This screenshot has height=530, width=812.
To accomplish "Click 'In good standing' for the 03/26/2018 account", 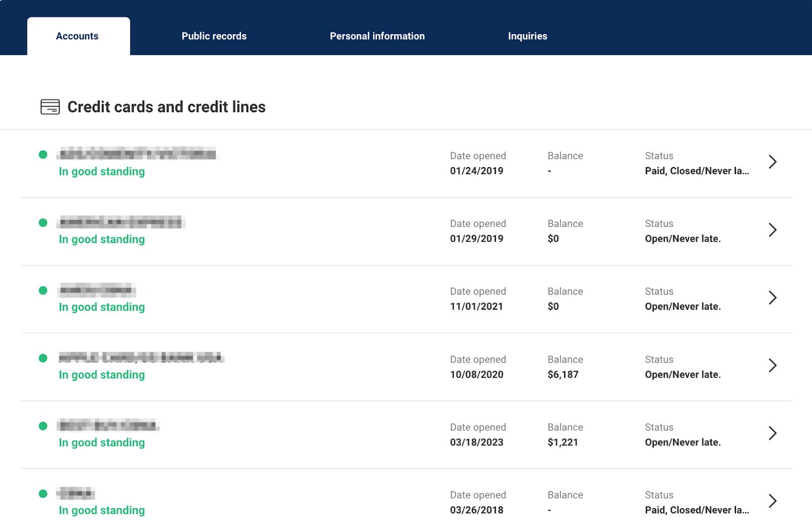I will click(x=101, y=511).
